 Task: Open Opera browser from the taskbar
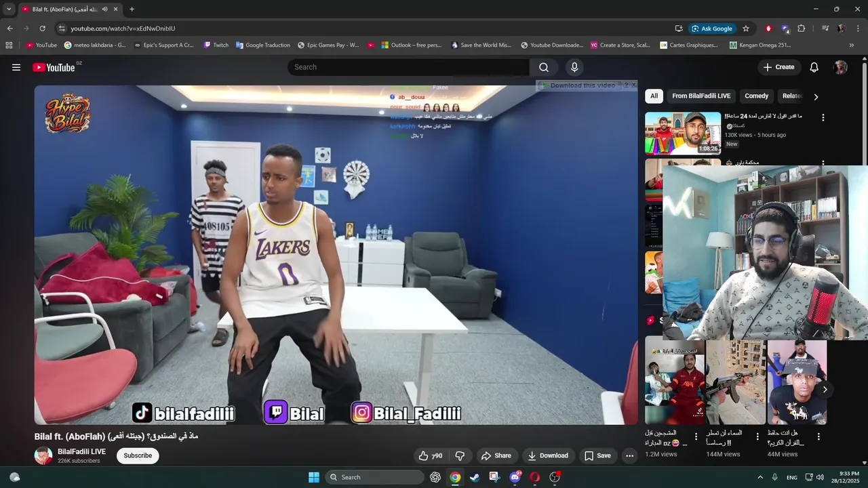pos(534,477)
